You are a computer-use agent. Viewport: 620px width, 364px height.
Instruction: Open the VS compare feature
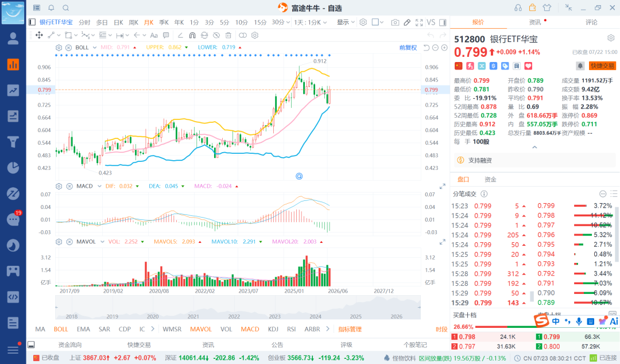click(431, 22)
